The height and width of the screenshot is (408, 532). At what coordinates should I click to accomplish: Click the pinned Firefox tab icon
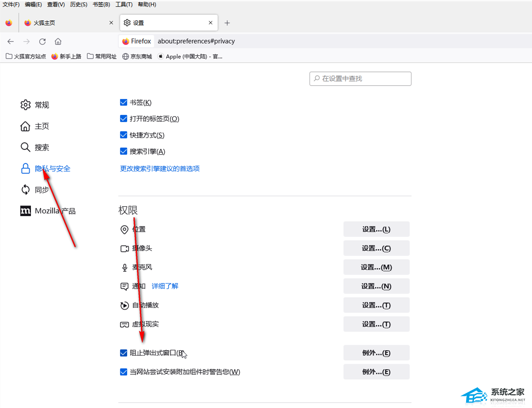tap(9, 23)
